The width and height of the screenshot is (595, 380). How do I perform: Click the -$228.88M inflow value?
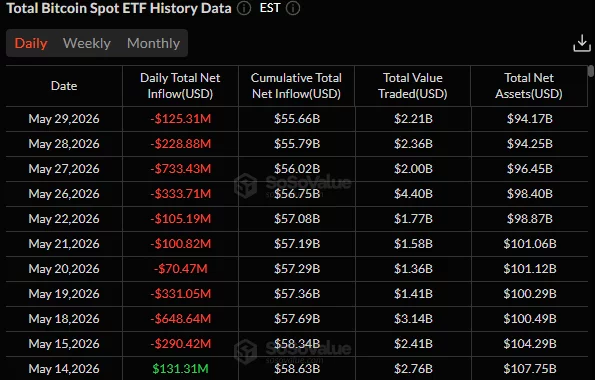pos(180,144)
